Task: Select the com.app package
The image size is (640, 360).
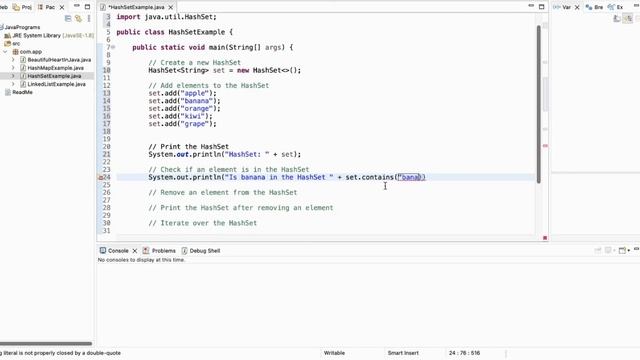Action: [x=27, y=52]
